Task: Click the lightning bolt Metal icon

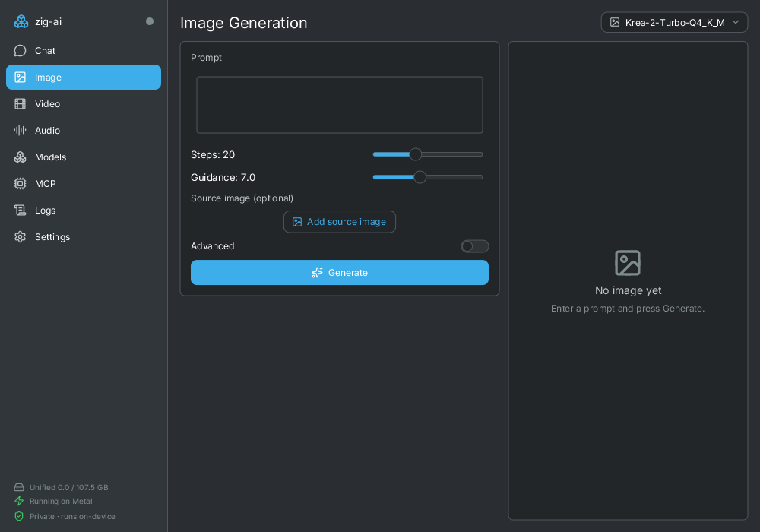Action: click(19, 501)
